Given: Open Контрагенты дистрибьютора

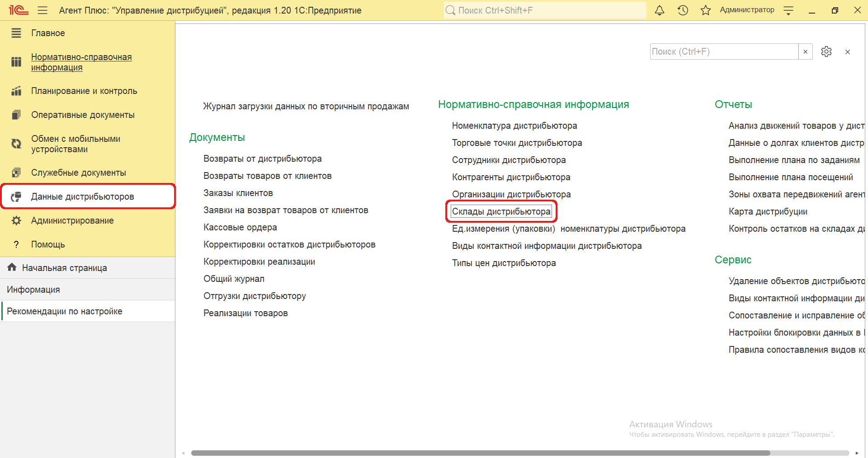Looking at the screenshot, I should click(x=511, y=177).
